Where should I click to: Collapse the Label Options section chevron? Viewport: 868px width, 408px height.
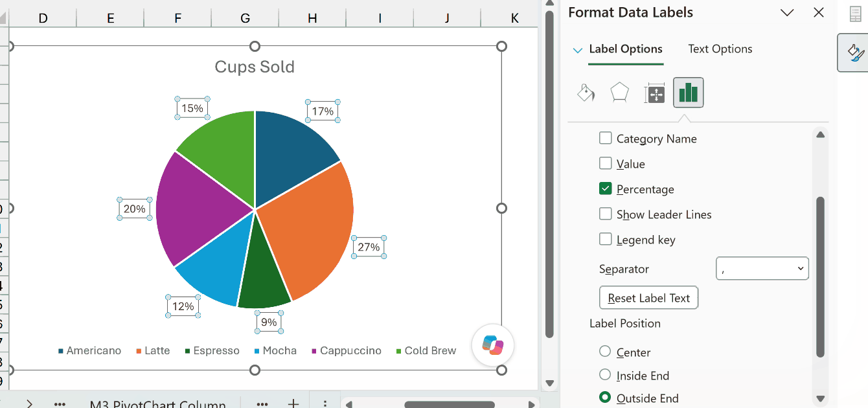pos(578,50)
